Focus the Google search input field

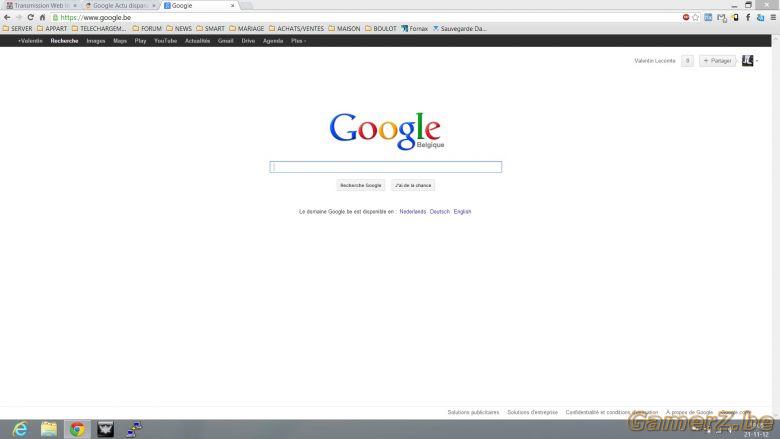tap(386, 167)
